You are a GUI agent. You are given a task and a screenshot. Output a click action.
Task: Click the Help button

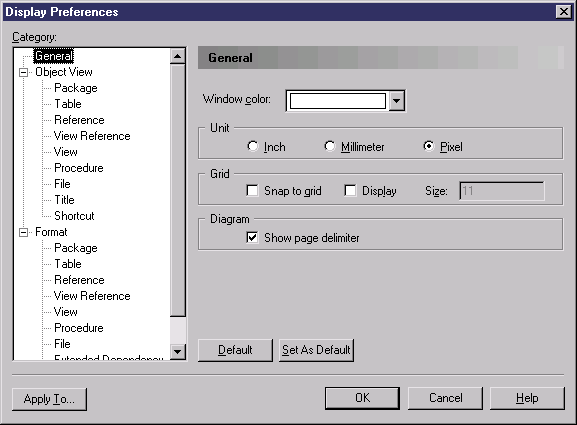coord(527,398)
